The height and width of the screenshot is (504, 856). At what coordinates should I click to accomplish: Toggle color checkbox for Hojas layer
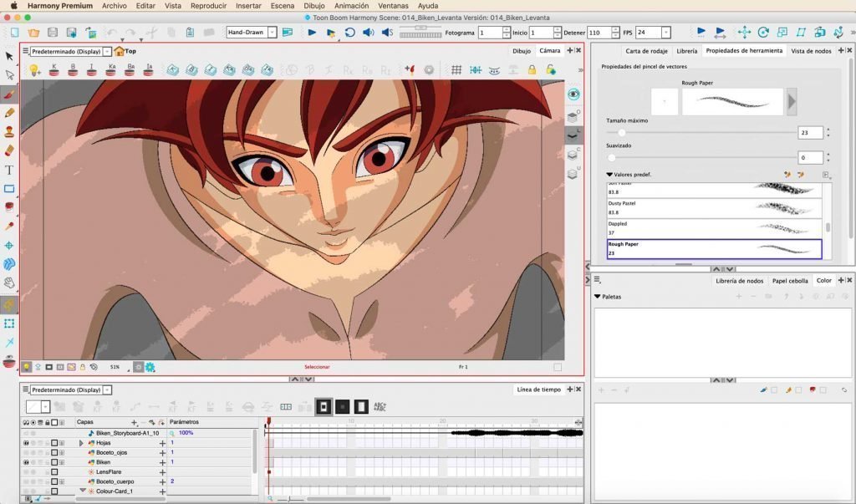coord(54,443)
